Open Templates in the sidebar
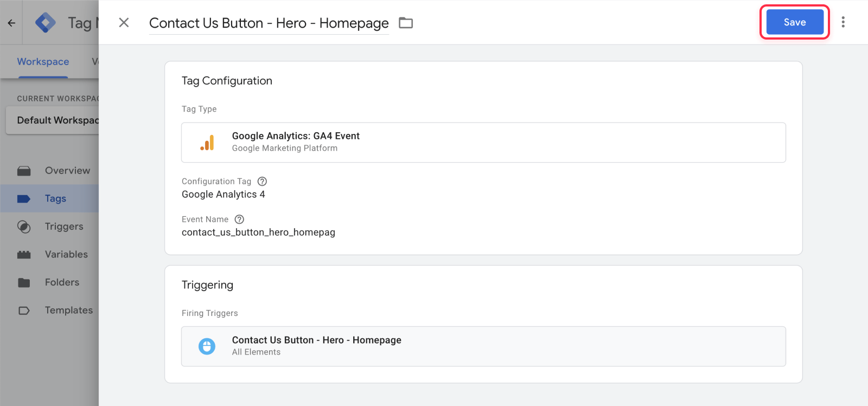Viewport: 868px width, 406px height. click(x=69, y=310)
